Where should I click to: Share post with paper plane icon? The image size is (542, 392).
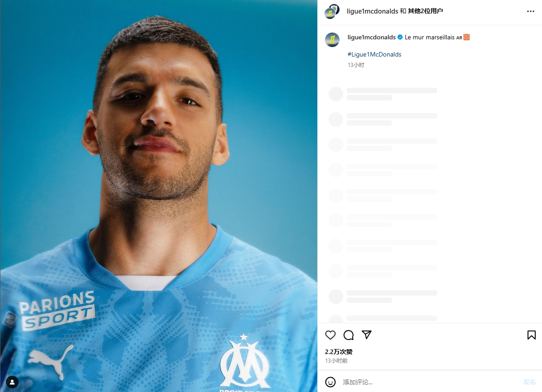click(x=367, y=335)
